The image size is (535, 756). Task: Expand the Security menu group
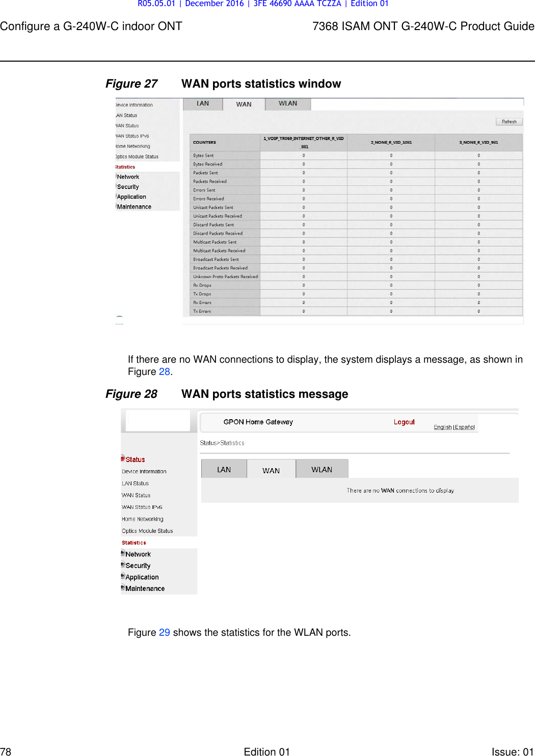pos(137,565)
